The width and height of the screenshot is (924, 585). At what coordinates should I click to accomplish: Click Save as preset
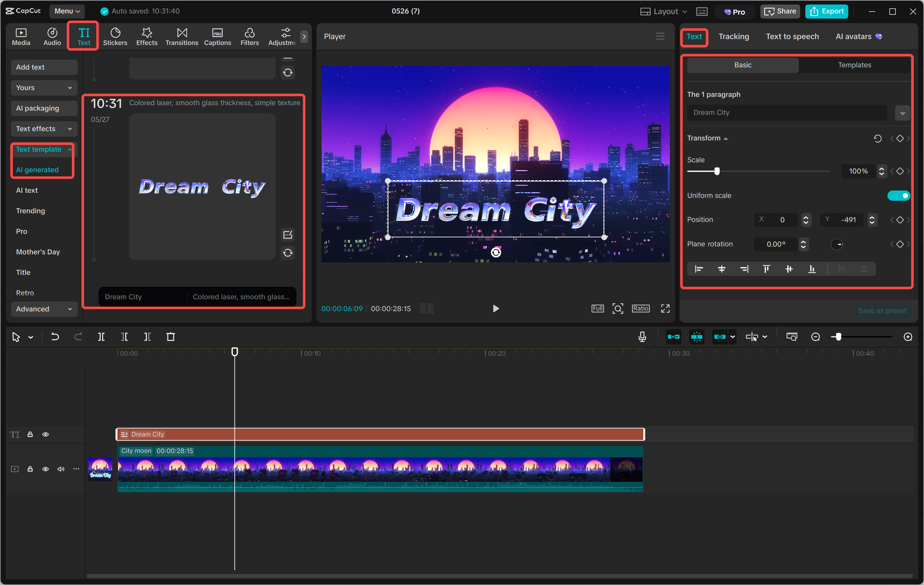[882, 310]
